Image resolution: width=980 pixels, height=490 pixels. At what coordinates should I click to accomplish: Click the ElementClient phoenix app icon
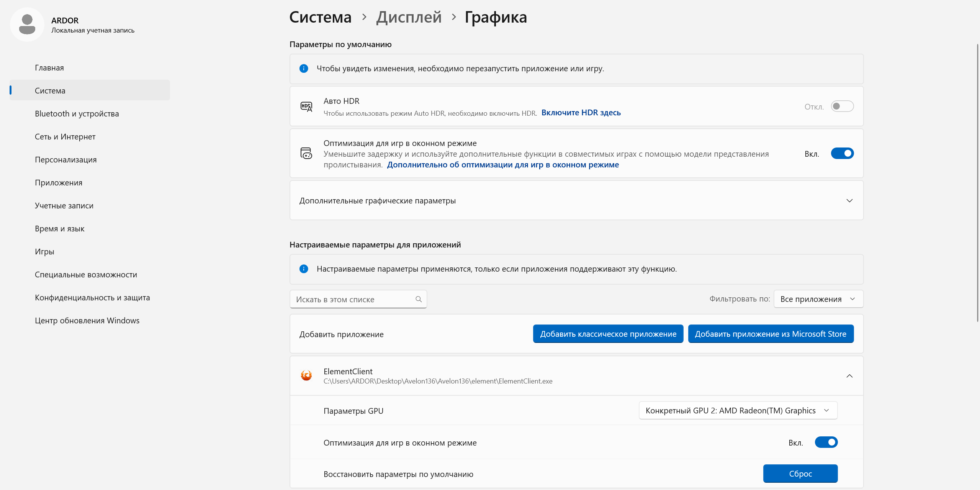pos(306,375)
